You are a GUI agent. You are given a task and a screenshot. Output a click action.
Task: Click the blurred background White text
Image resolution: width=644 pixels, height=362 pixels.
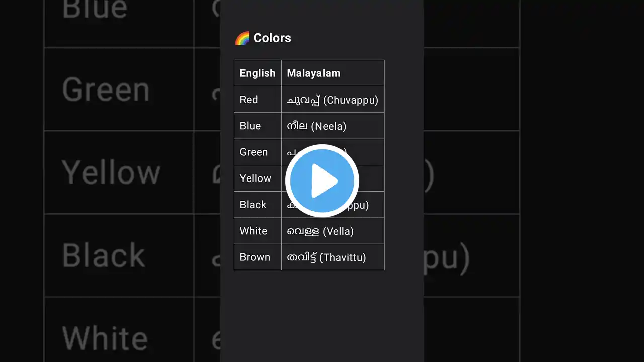(x=105, y=338)
